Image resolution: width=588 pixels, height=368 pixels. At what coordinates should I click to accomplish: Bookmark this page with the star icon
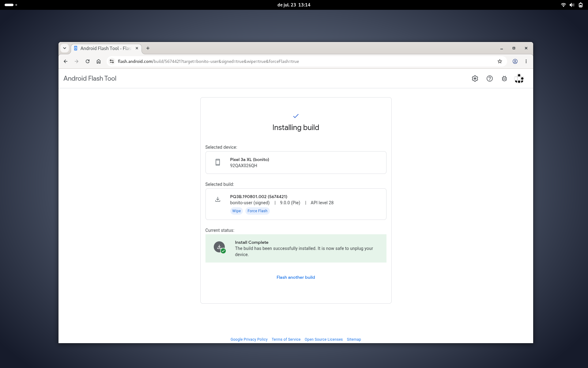[500, 61]
